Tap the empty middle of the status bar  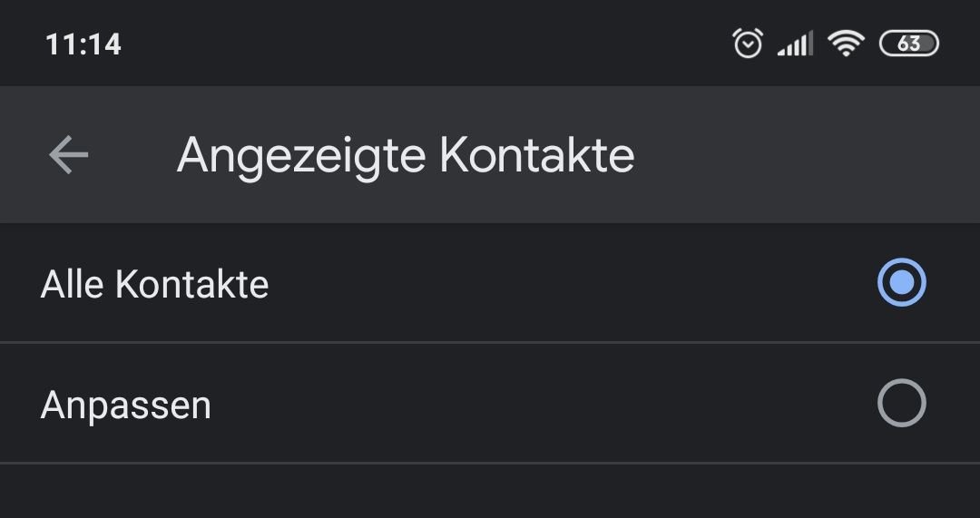click(x=425, y=44)
